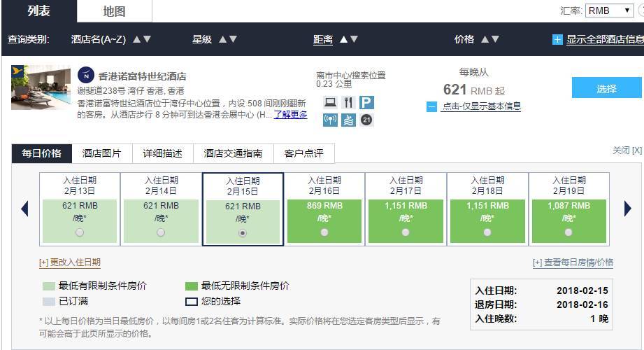Open the hotel pool thumbnail photo
This screenshot has height=350, width=644.
pyautogui.click(x=41, y=87)
